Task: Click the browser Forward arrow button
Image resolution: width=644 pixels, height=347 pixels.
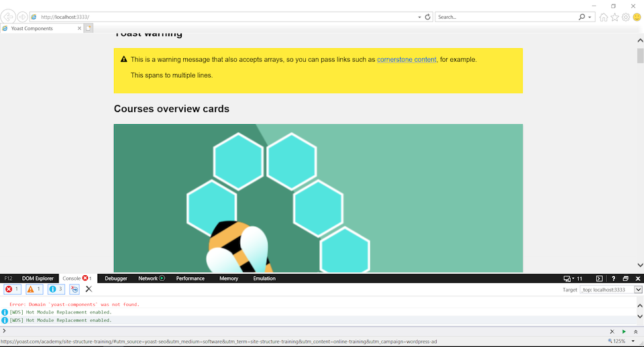Action: click(22, 17)
